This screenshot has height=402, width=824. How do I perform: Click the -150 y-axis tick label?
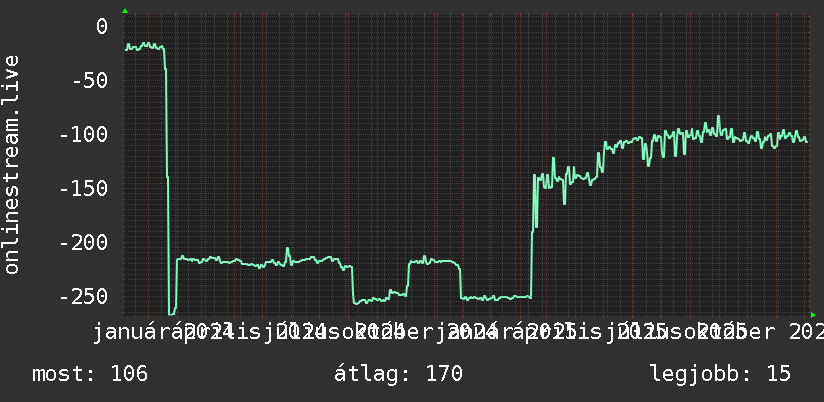(x=84, y=189)
